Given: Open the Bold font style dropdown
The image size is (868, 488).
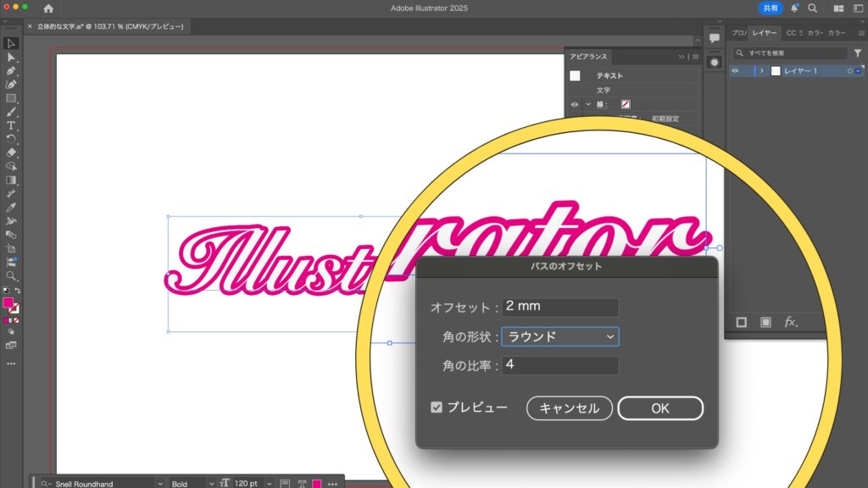Looking at the screenshot, I should click(x=190, y=483).
